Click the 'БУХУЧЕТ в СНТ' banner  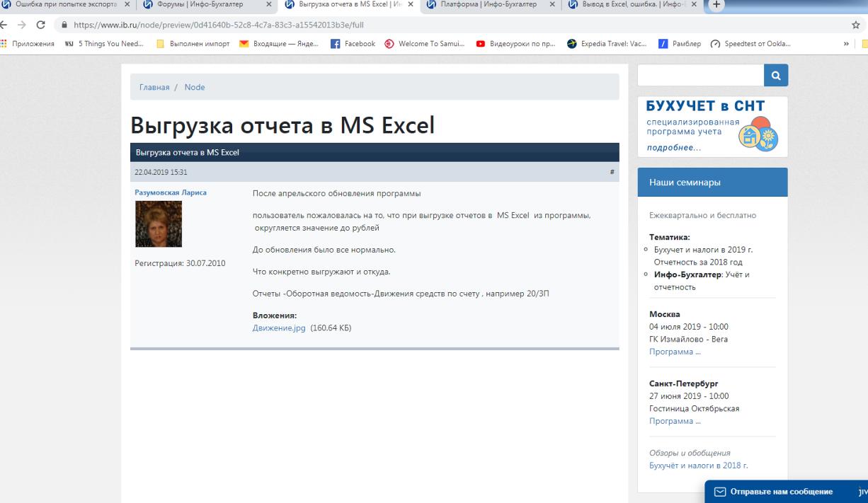pos(712,126)
